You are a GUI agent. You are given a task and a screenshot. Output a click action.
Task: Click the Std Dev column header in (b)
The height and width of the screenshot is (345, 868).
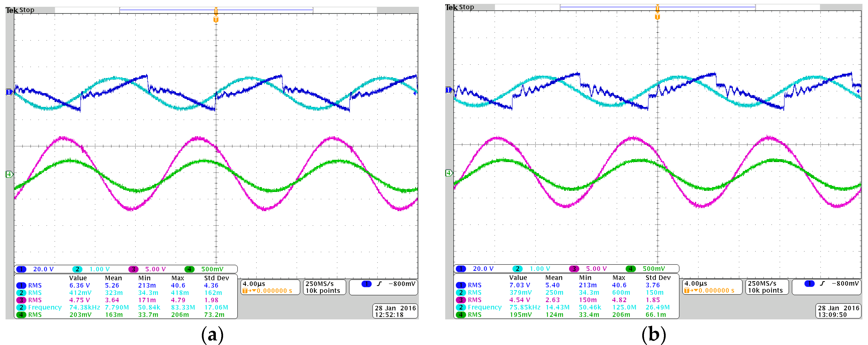click(658, 278)
